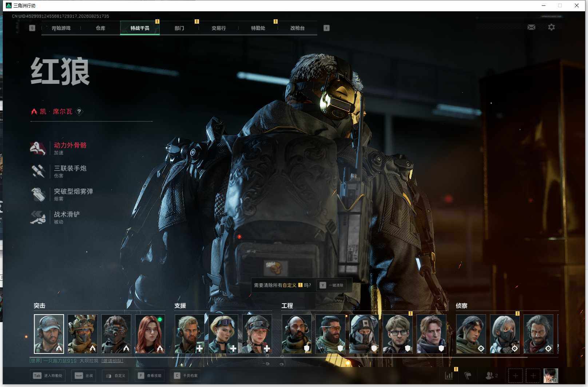Viewport: 588px width, 387px height.
Task: Click the 凯·席尔瓦 real name text
Action: [56, 111]
